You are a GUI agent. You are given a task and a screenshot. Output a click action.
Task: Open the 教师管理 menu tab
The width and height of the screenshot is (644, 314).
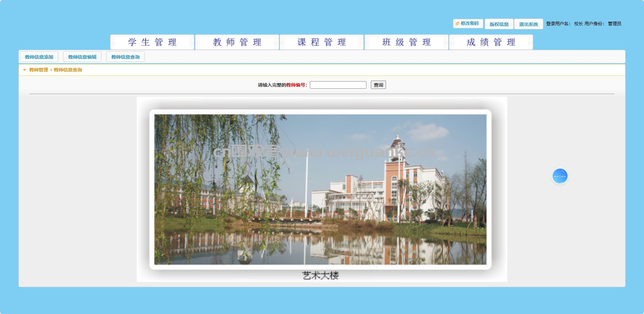pyautogui.click(x=237, y=42)
